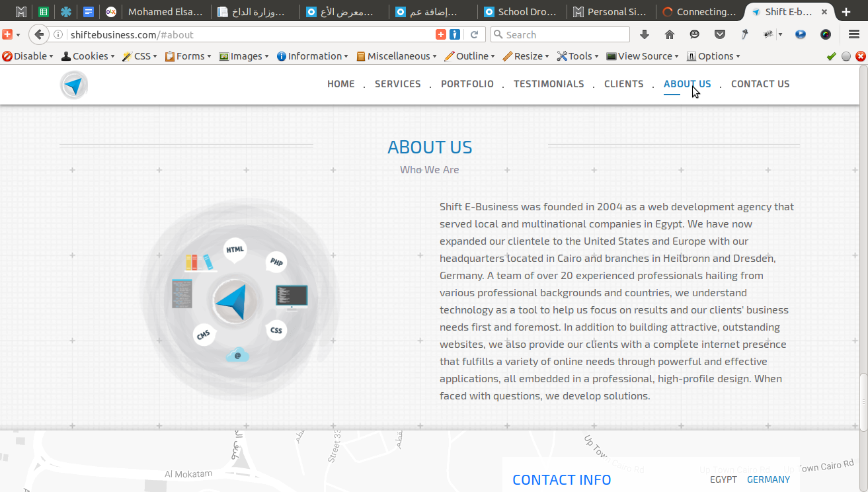Go to SERVICES in site navigation

click(x=398, y=84)
